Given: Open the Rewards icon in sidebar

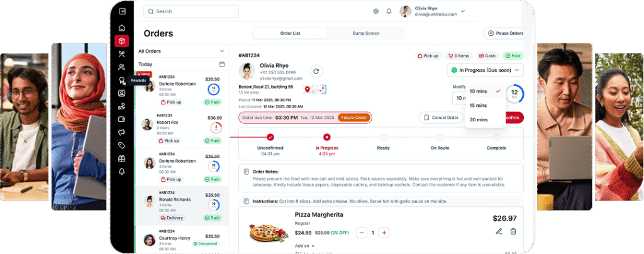Looking at the screenshot, I should [x=121, y=80].
